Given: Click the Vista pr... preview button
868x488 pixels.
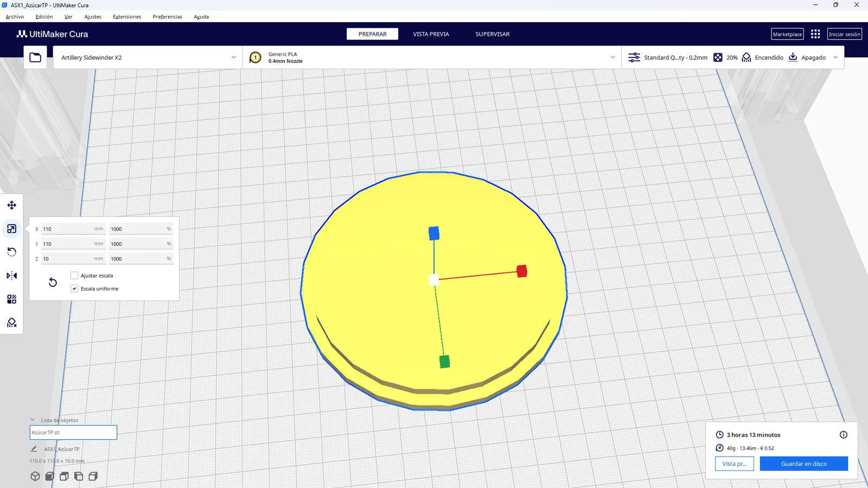Looking at the screenshot, I should pos(735,464).
